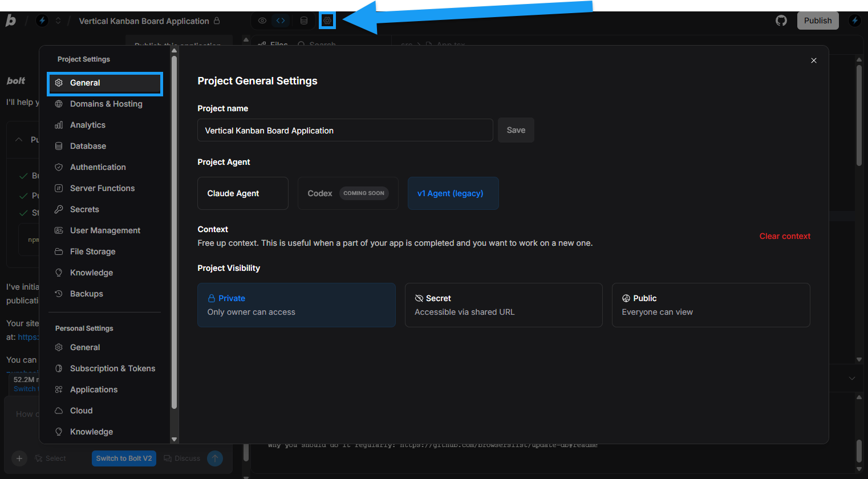The height and width of the screenshot is (479, 868).
Task: Select General under Project Settings
Action: 105,83
